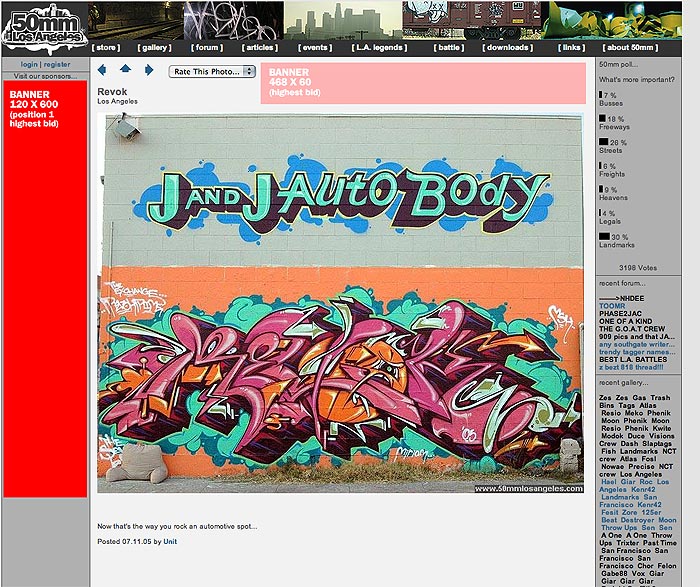Open the 909 pics forum thread
This screenshot has height=587, width=700.
tap(637, 337)
